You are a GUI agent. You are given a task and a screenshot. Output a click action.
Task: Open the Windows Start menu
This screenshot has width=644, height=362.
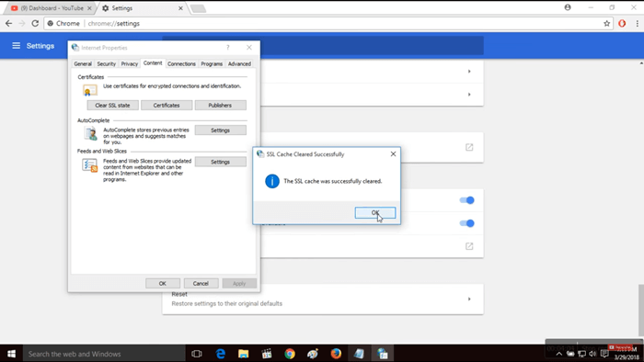[x=11, y=354]
